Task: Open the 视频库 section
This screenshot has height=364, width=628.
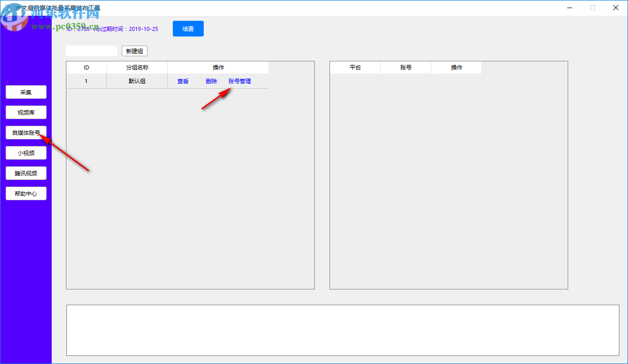Action: (26, 113)
